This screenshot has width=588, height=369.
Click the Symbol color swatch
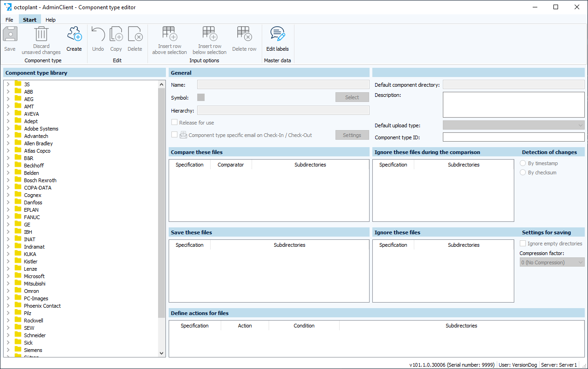coord(200,97)
